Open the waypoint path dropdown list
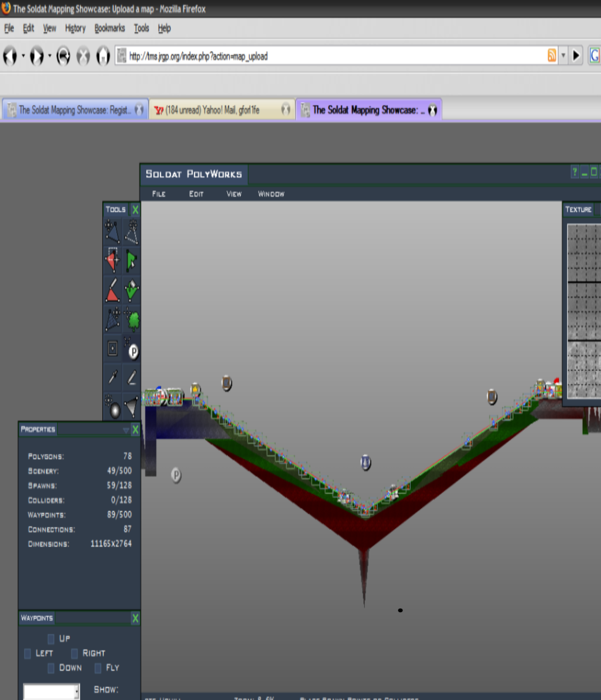The image size is (601, 700). coord(76,692)
